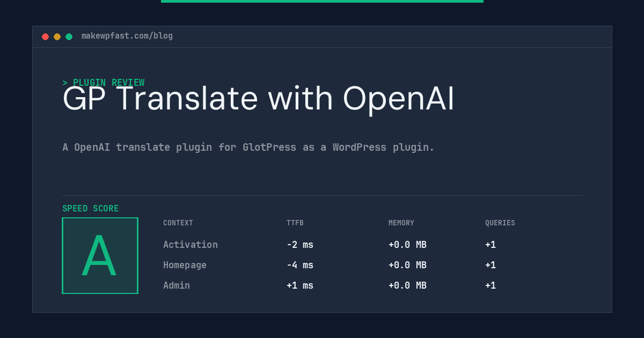Select the Homepage row label

click(185, 265)
